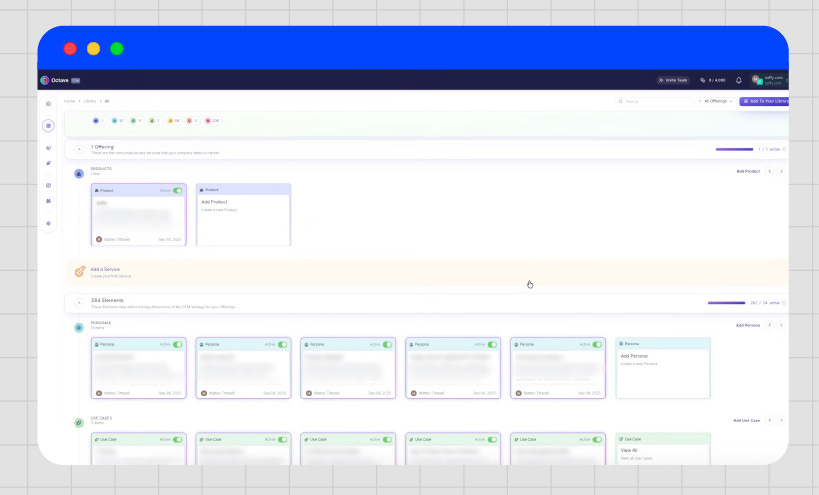Screen dimensions: 819x495
Task: Click the Add Use Case link at right
Action: [746, 420]
